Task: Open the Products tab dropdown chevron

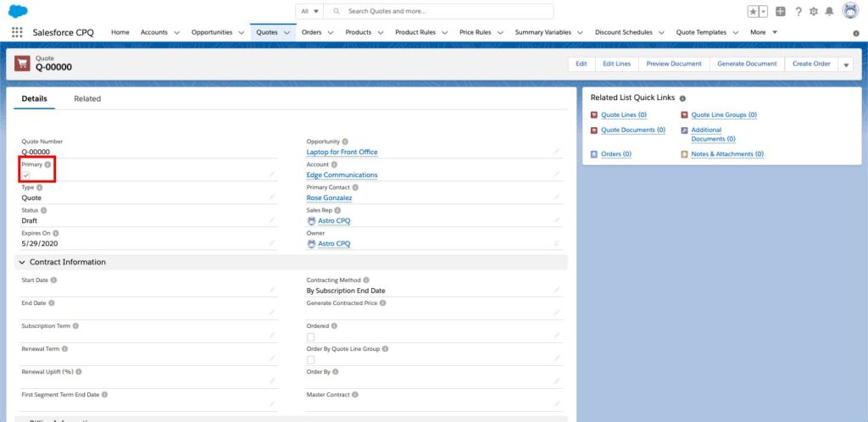Action: tap(381, 33)
